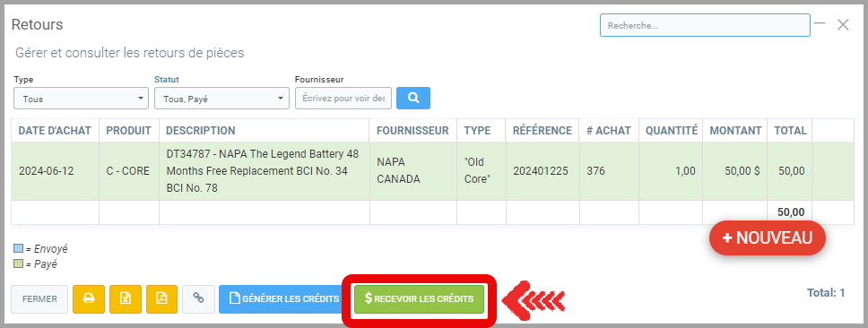The height and width of the screenshot is (328, 868).
Task: Add a new return with + NOUVEAU
Action: pyautogui.click(x=768, y=237)
